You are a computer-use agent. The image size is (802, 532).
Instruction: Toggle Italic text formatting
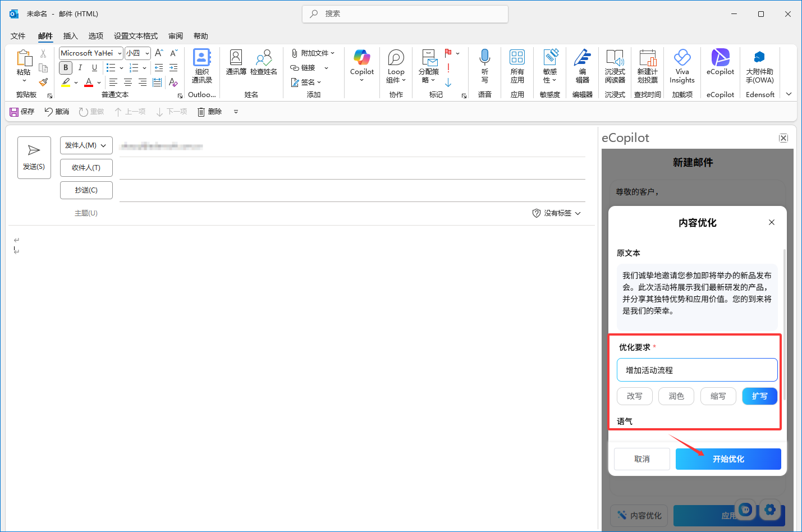(x=80, y=68)
